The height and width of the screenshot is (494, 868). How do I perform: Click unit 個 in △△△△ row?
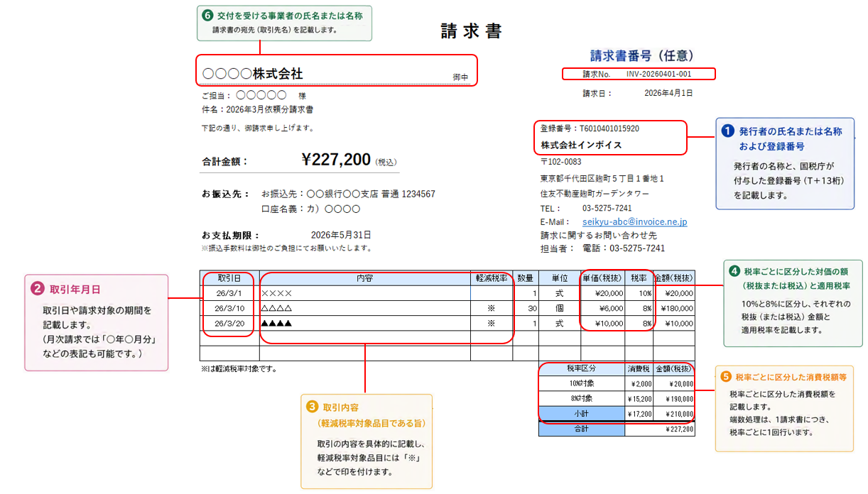(559, 308)
